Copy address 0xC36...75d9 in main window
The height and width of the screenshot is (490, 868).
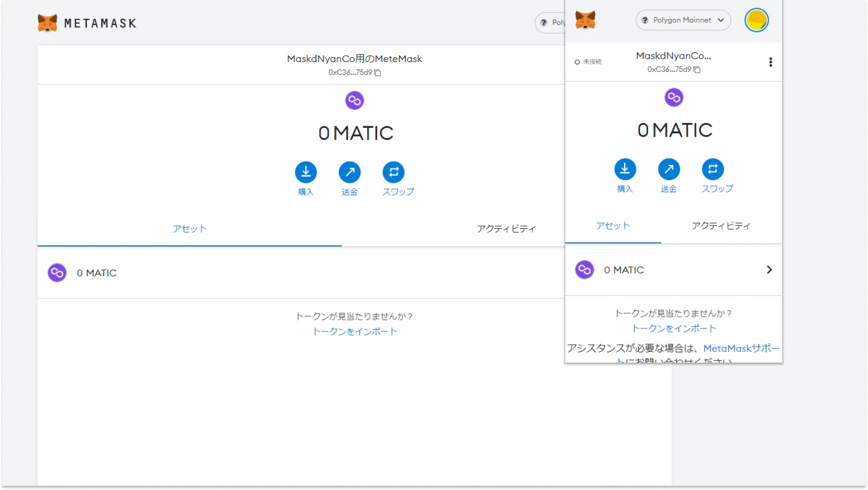pyautogui.click(x=354, y=72)
